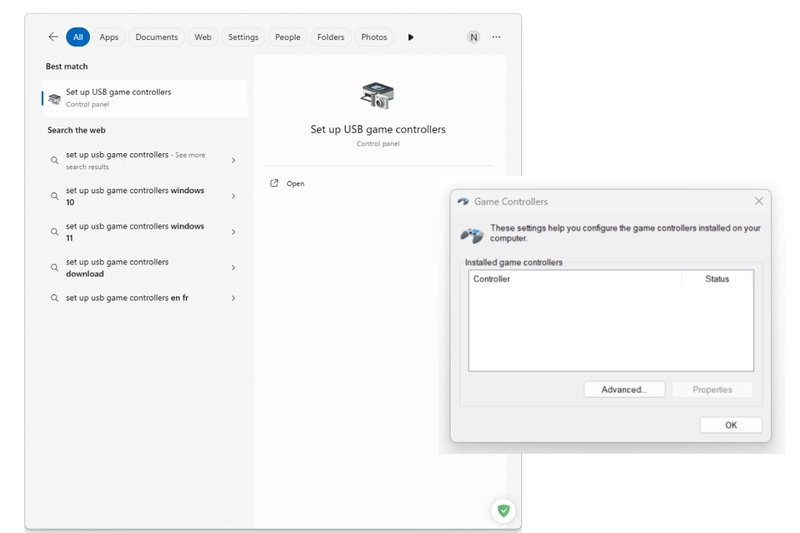Click the Status column header
Image resolution: width=800 pixels, height=533 pixels.
[x=717, y=278]
